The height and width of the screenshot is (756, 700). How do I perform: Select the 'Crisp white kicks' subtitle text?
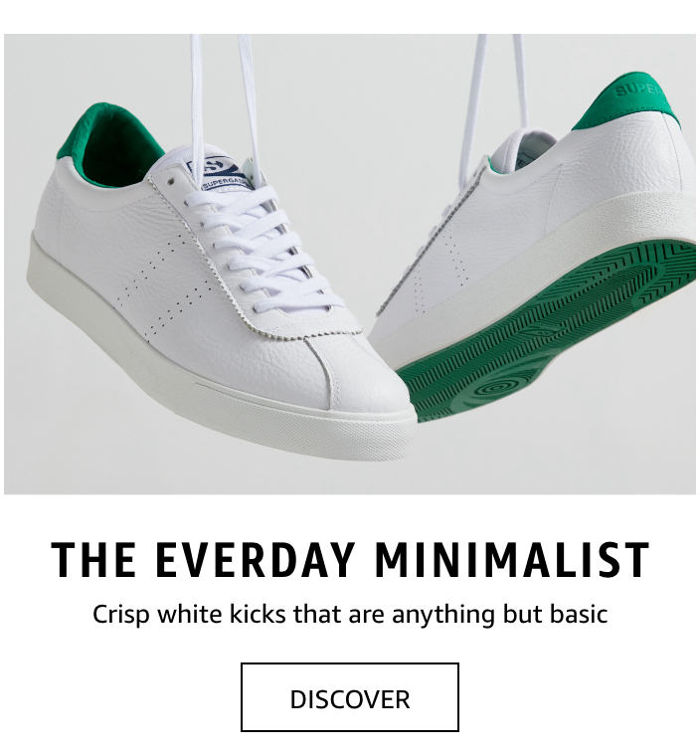(350, 615)
